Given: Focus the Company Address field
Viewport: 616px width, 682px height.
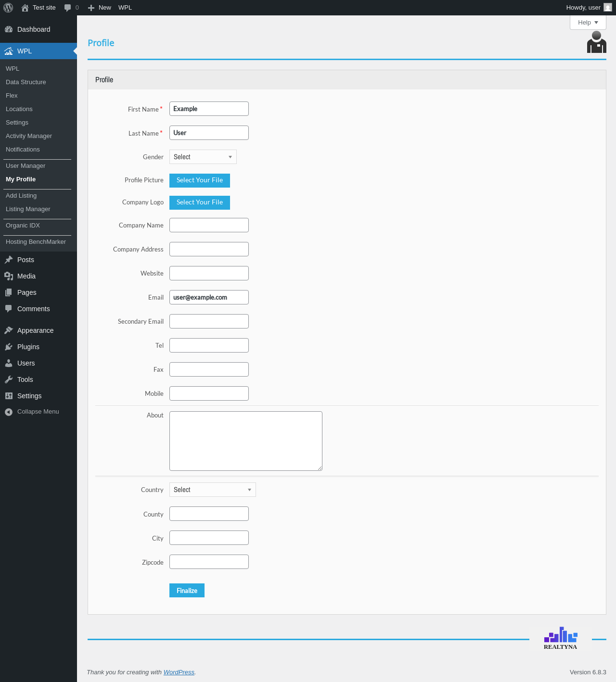Looking at the screenshot, I should click(x=209, y=249).
